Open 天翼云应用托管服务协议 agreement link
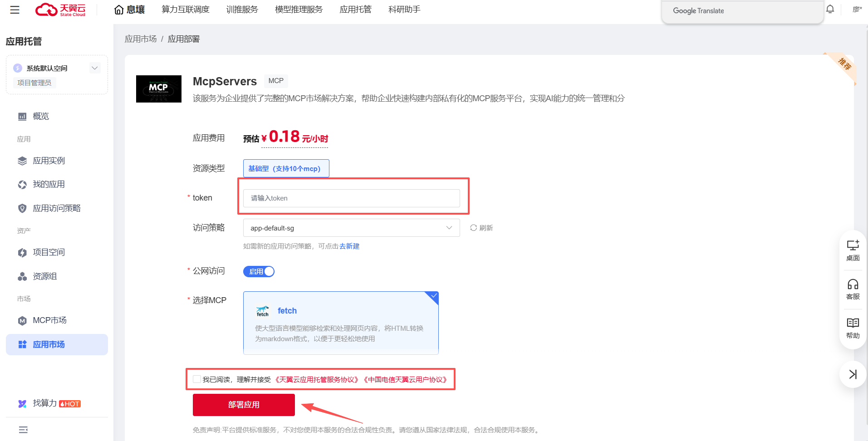The width and height of the screenshot is (868, 441). coord(317,379)
